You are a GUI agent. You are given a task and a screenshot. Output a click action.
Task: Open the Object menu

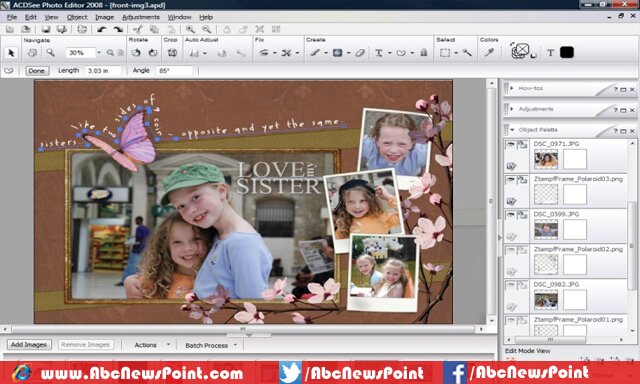point(77,17)
